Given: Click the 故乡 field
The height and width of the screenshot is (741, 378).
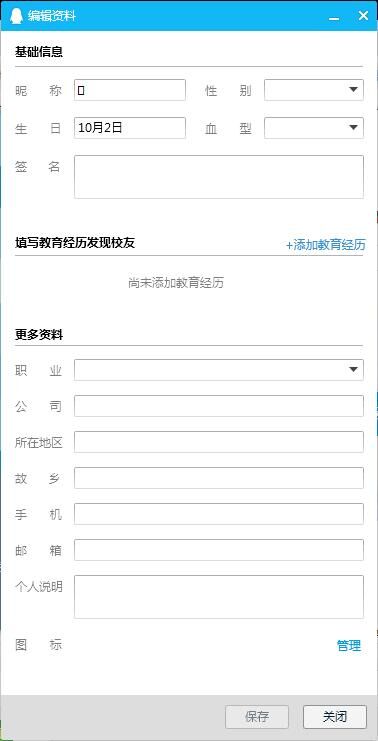Looking at the screenshot, I should pyautogui.click(x=219, y=478).
